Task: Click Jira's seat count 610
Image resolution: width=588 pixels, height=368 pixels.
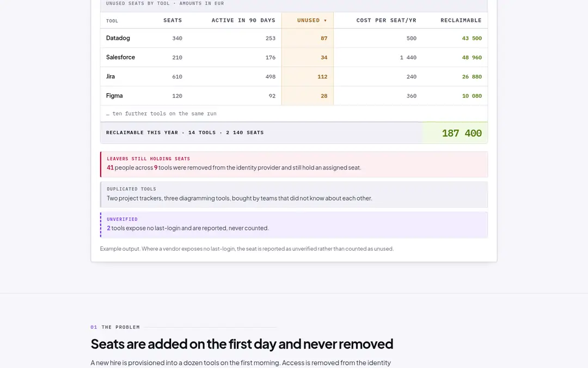Action: pos(177,77)
